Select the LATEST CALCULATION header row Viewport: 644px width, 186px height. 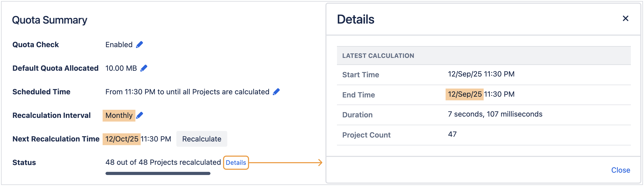378,56
